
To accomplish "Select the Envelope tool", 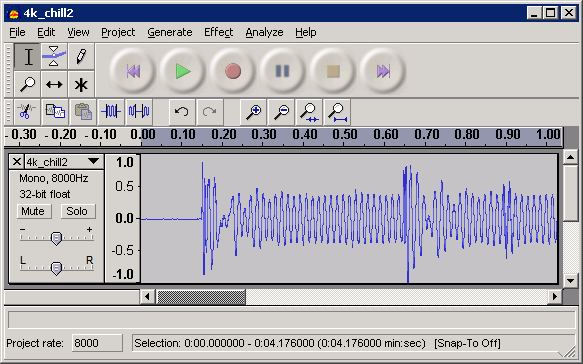I will pos(54,57).
